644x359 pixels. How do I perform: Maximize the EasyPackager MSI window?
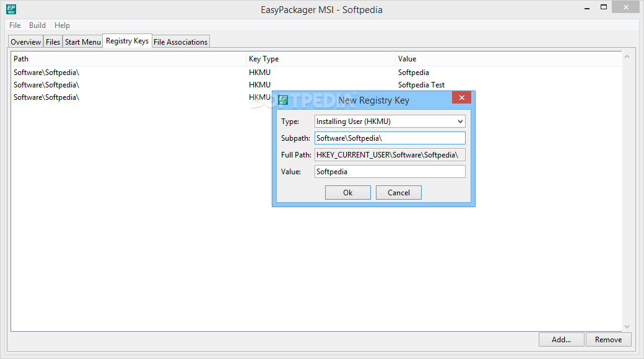pos(603,7)
